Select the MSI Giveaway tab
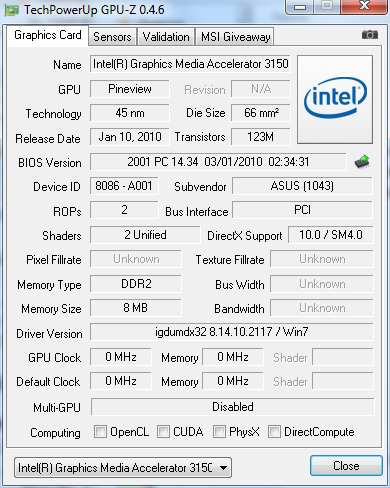 [235, 37]
